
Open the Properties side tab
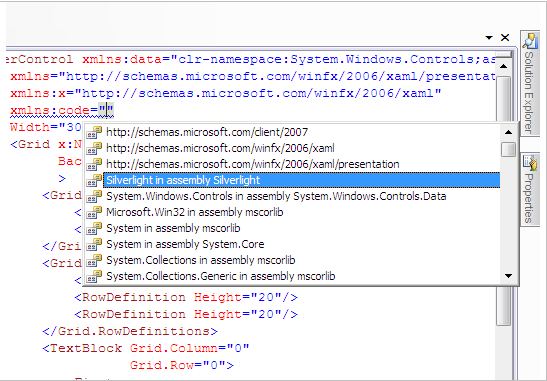point(530,190)
